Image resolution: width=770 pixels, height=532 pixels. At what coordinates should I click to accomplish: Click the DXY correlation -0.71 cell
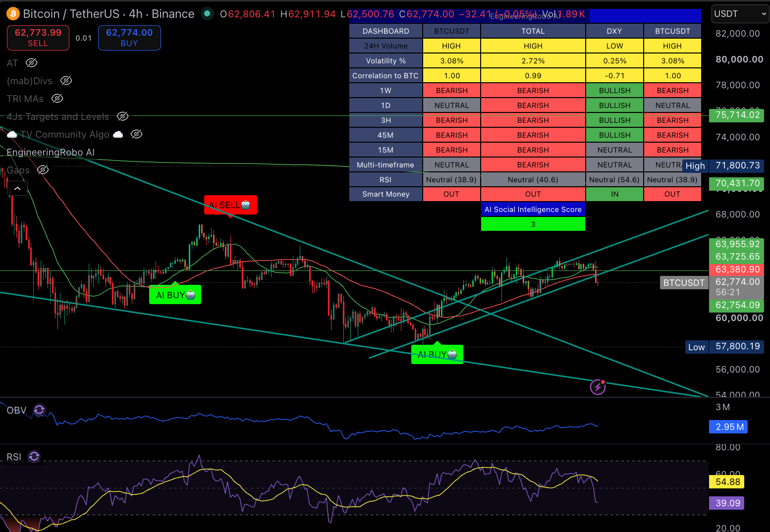[614, 75]
